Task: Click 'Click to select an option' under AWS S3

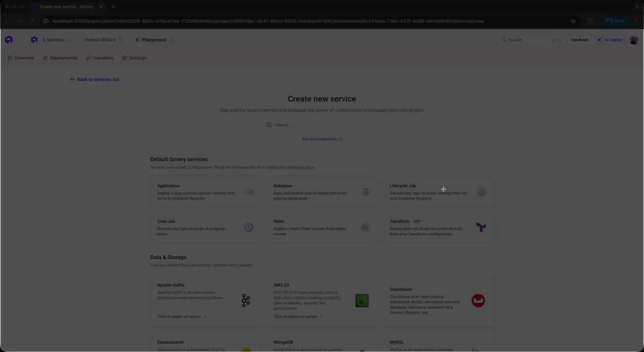Action: click(x=295, y=317)
